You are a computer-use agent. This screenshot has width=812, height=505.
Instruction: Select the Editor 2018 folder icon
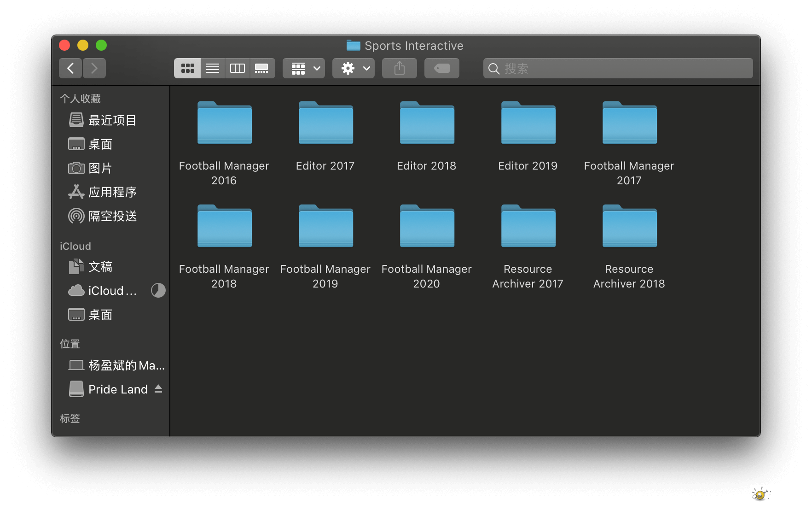coord(427,123)
